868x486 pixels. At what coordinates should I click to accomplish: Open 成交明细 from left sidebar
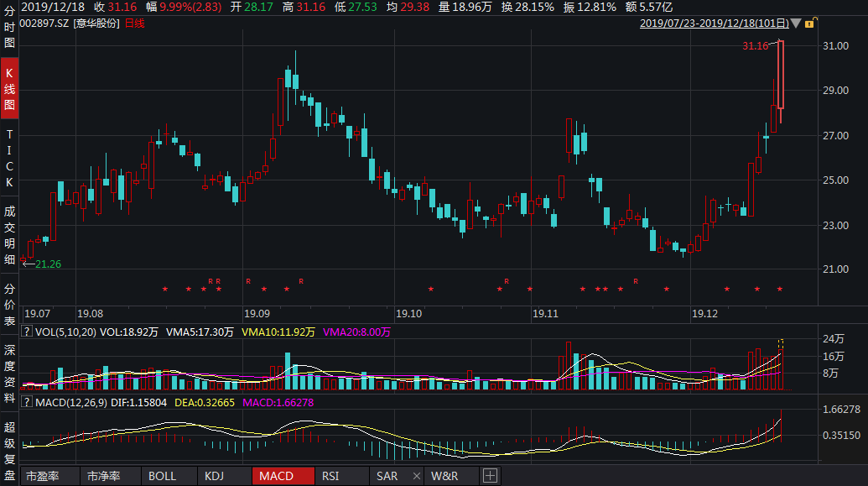9,235
